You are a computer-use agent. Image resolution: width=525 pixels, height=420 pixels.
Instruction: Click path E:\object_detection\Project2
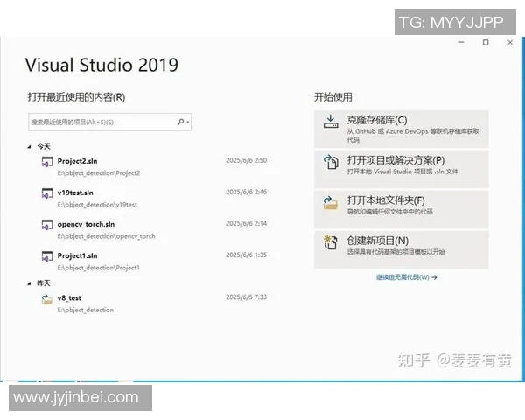(99, 173)
